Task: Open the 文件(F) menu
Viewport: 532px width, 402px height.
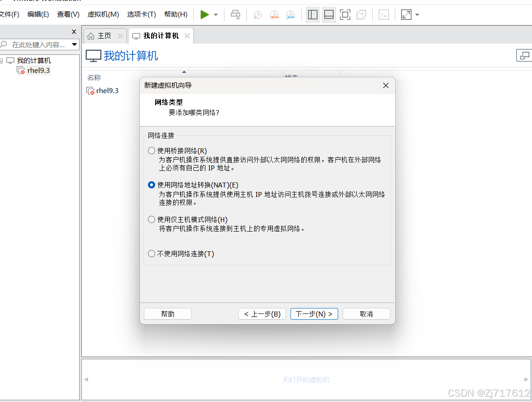Action: (9, 14)
